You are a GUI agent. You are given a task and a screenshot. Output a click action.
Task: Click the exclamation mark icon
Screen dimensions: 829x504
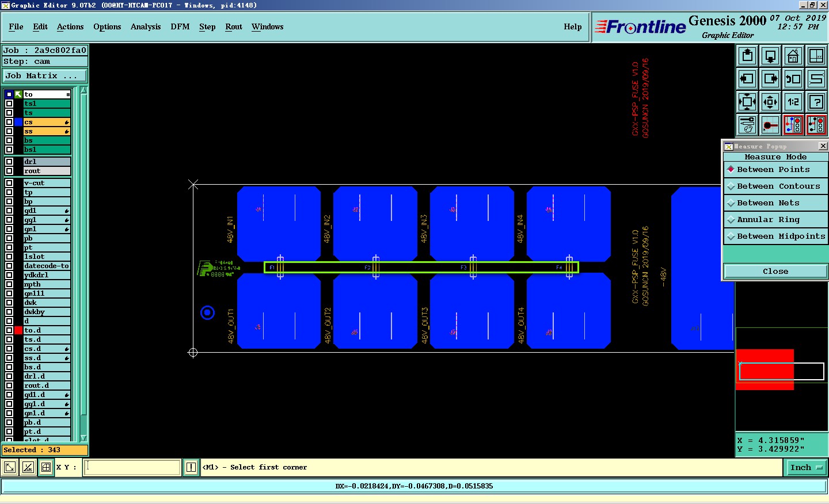[x=191, y=467]
